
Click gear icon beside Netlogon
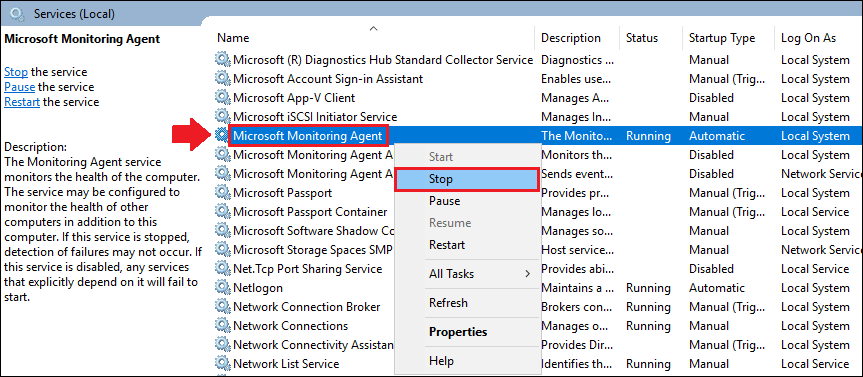(x=222, y=288)
